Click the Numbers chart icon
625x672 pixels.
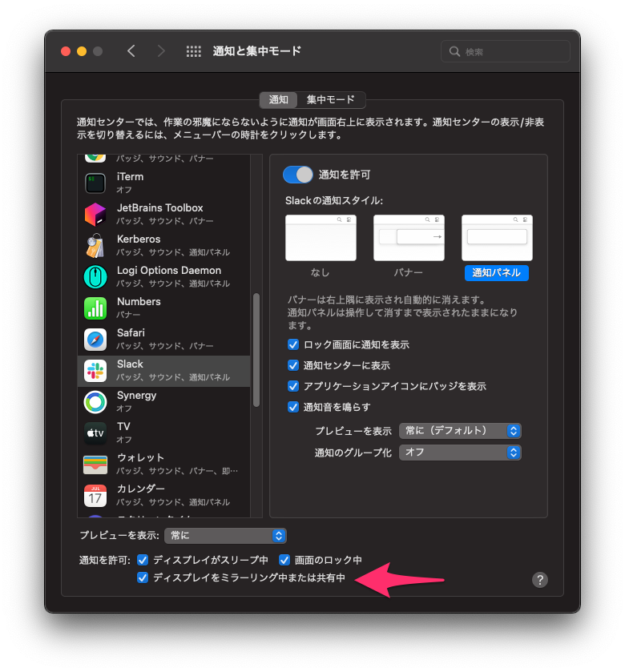coord(95,308)
